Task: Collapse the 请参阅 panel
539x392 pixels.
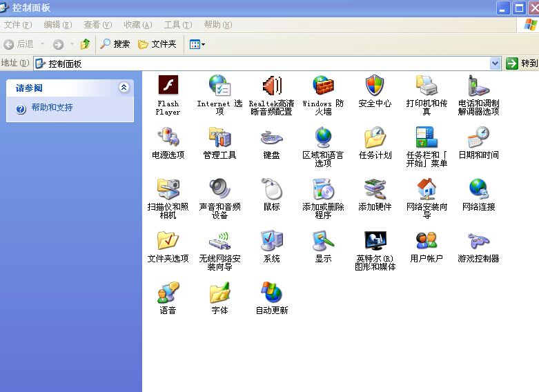Action: 124,88
